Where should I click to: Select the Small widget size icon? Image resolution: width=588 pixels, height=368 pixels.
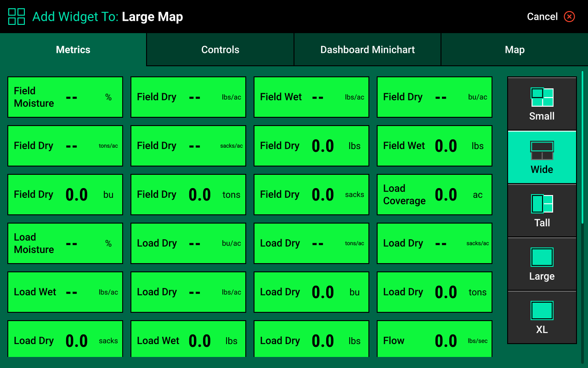coord(542,98)
